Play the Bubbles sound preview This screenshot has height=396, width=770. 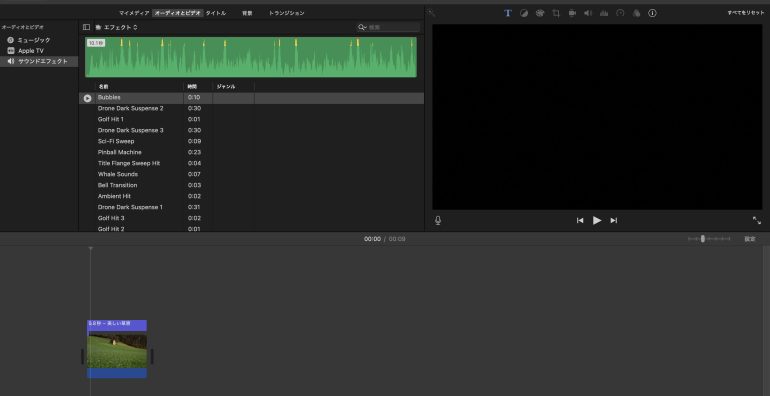pyautogui.click(x=87, y=98)
